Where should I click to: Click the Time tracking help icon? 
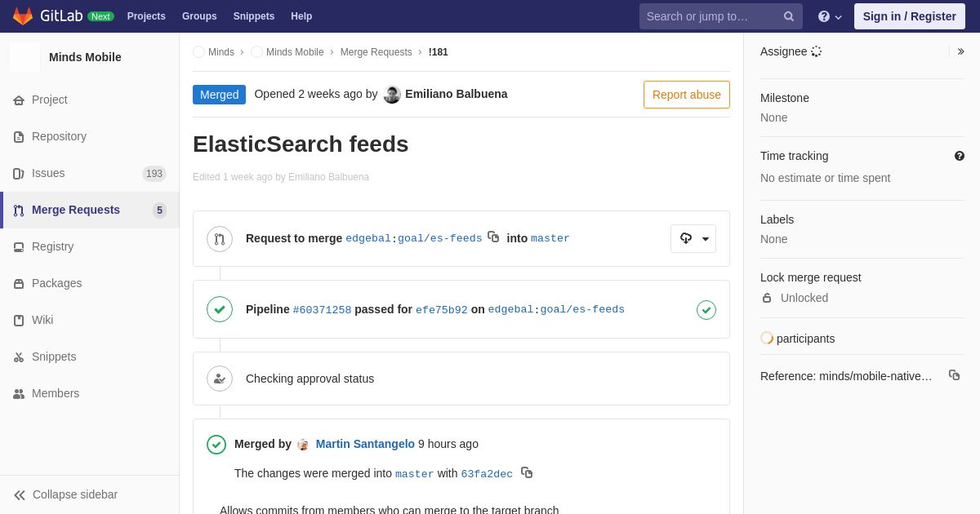coord(960,156)
